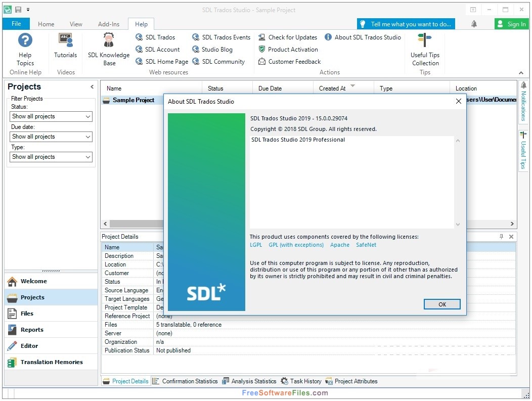This screenshot has width=532, height=401.
Task: Select the Sample Project row
Action: pyautogui.click(x=132, y=100)
